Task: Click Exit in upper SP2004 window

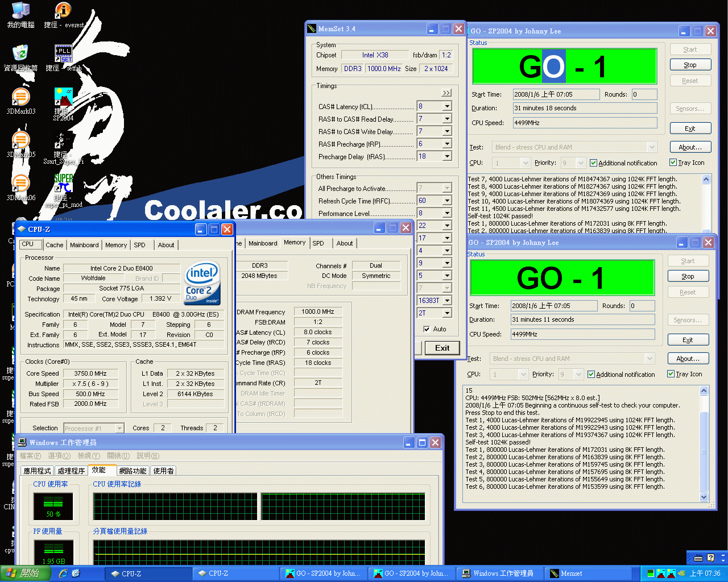Action: click(690, 128)
